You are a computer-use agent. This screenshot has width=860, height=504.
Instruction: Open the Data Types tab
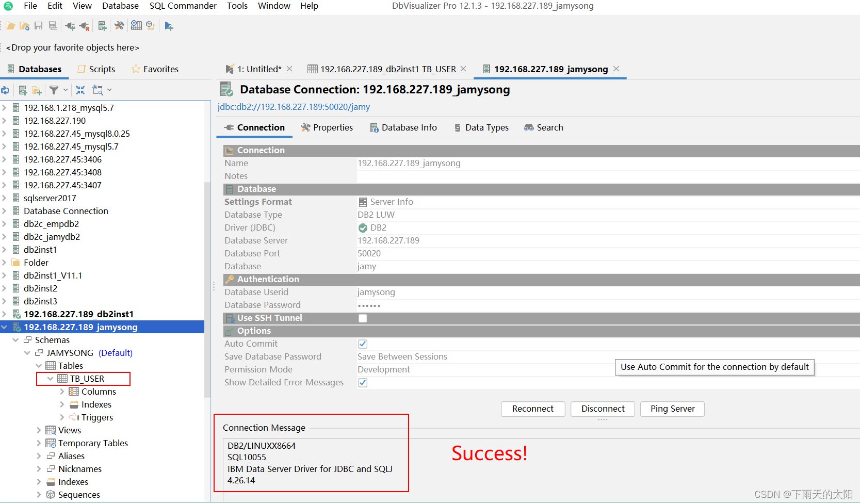point(481,127)
